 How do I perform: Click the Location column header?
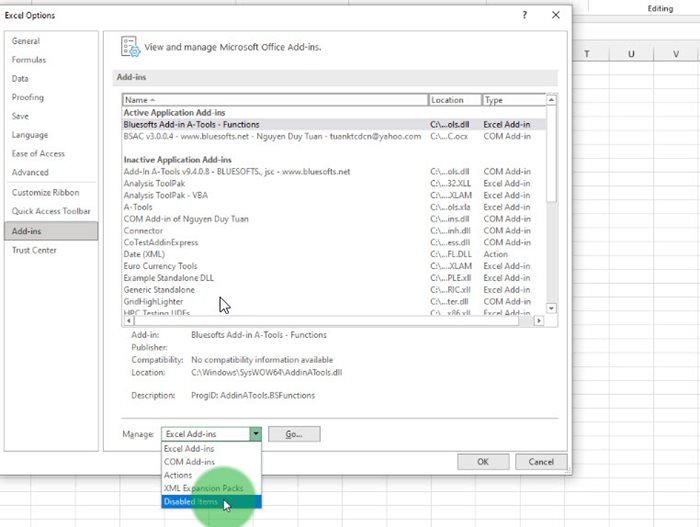[x=455, y=100]
